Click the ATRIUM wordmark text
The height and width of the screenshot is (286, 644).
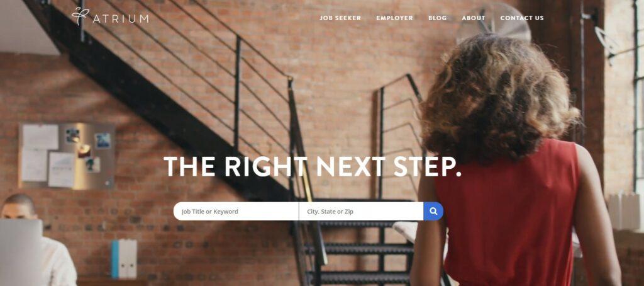[x=121, y=19]
